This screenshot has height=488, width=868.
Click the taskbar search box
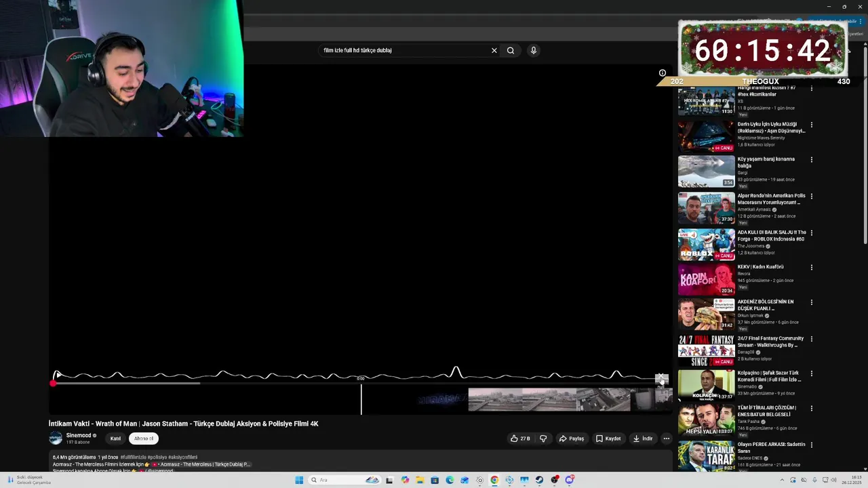tap(344, 480)
